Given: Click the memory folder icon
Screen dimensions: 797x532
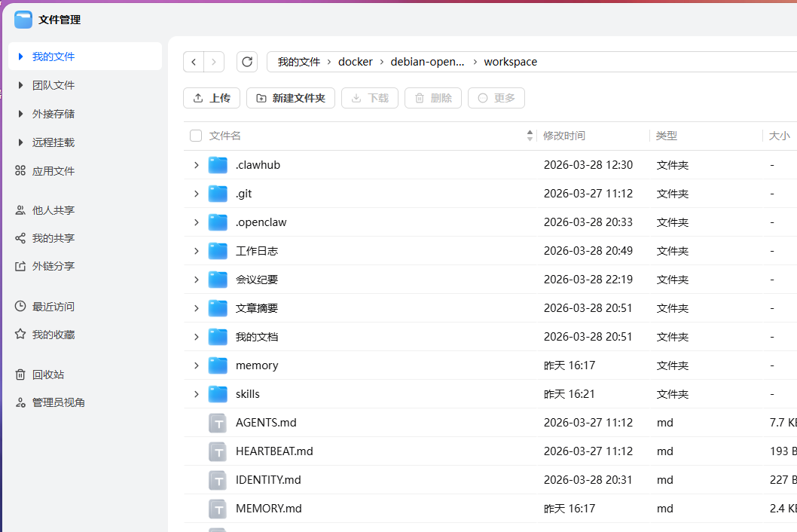Looking at the screenshot, I should coord(218,365).
